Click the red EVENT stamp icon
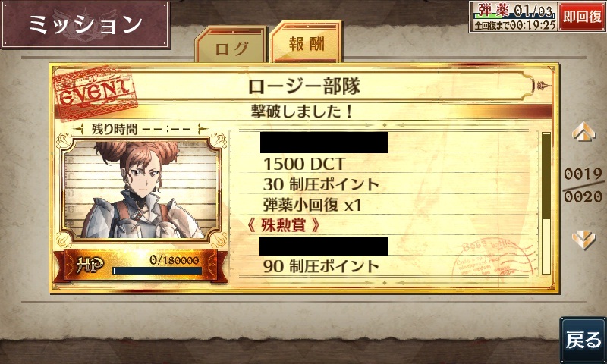 click(x=96, y=93)
